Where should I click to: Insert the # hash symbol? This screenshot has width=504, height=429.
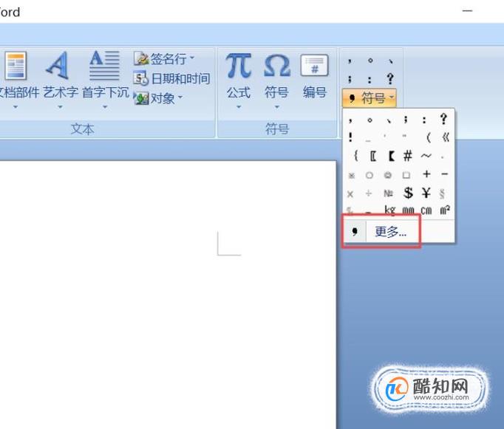(x=408, y=156)
